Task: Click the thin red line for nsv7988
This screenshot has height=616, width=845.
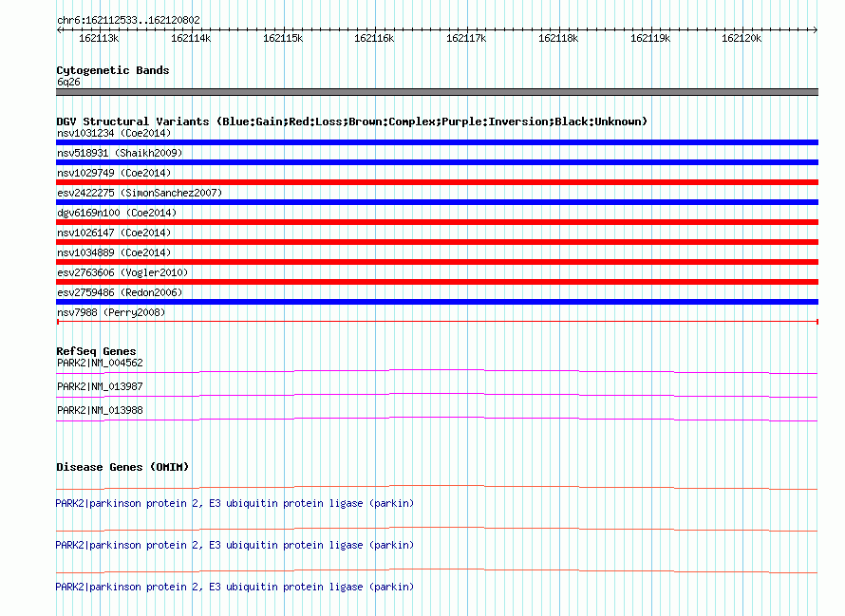Action: pos(437,322)
